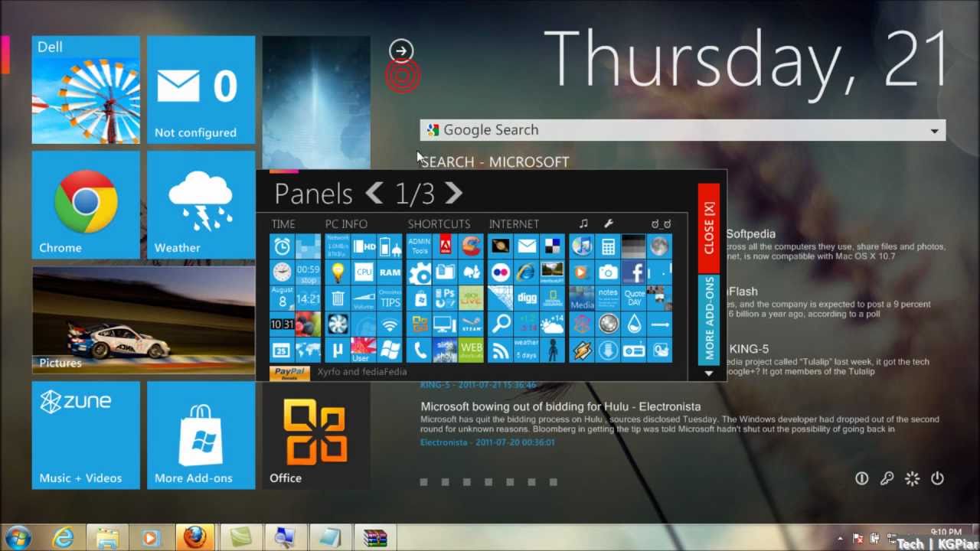Image resolution: width=980 pixels, height=551 pixels.
Task: Open the CCleaner shortcut tile
Action: click(x=472, y=246)
